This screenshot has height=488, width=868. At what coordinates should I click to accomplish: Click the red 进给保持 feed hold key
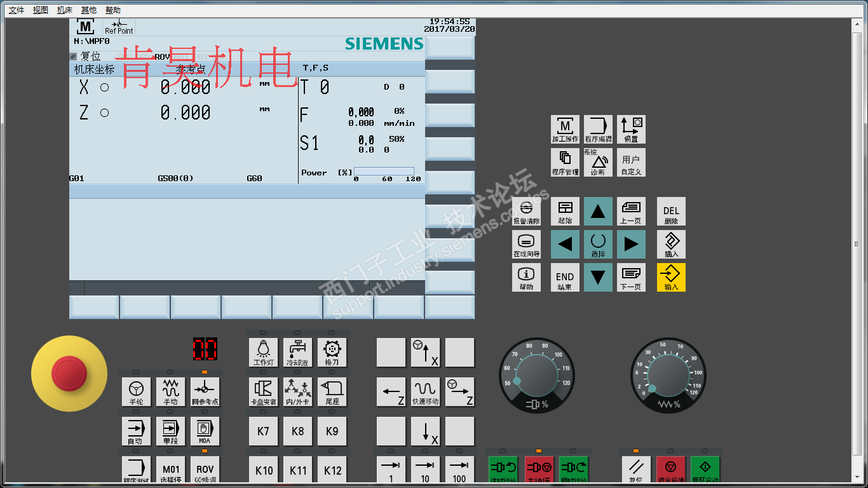pos(671,470)
